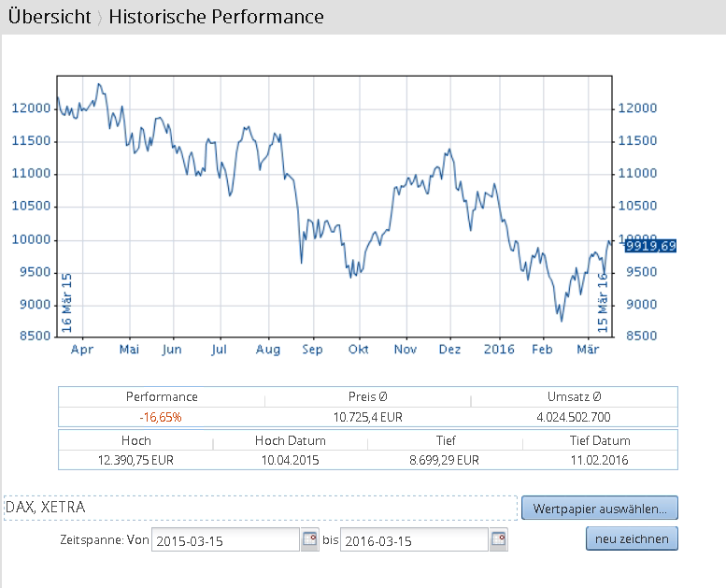The height and width of the screenshot is (588, 726).
Task: Click the Tief Datum cell 11.02.2016
Action: point(599,460)
